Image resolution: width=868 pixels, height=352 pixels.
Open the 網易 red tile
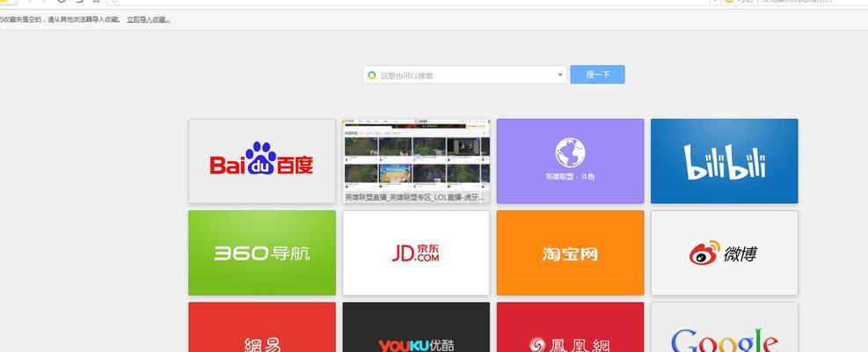tap(262, 327)
